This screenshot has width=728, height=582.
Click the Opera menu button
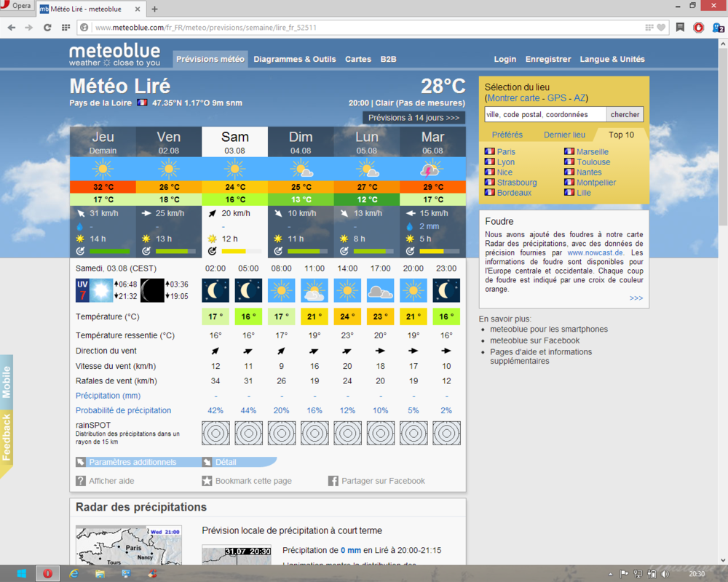point(16,6)
